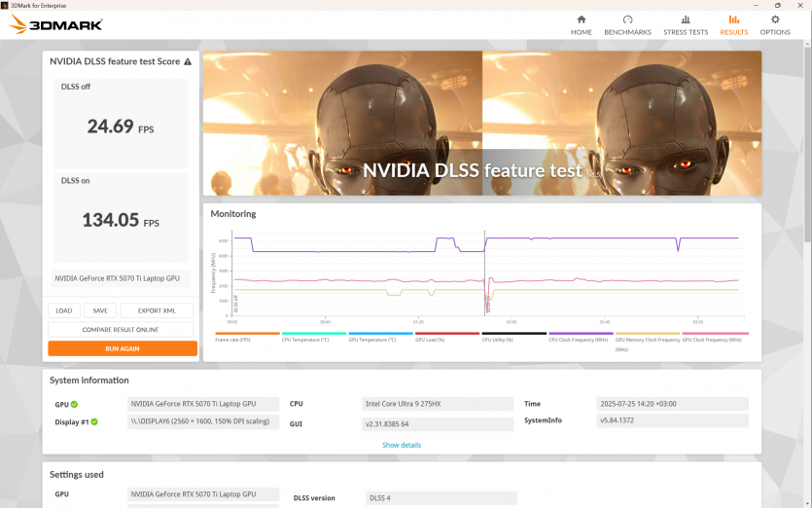Viewport: 812px width, 508px height.
Task: Click the green Display #1 checkmark
Action: coord(94,422)
